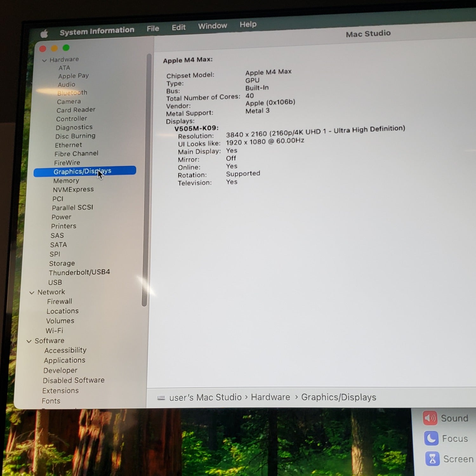Select Memory in the sidebar
The image size is (476, 476).
pos(66,181)
